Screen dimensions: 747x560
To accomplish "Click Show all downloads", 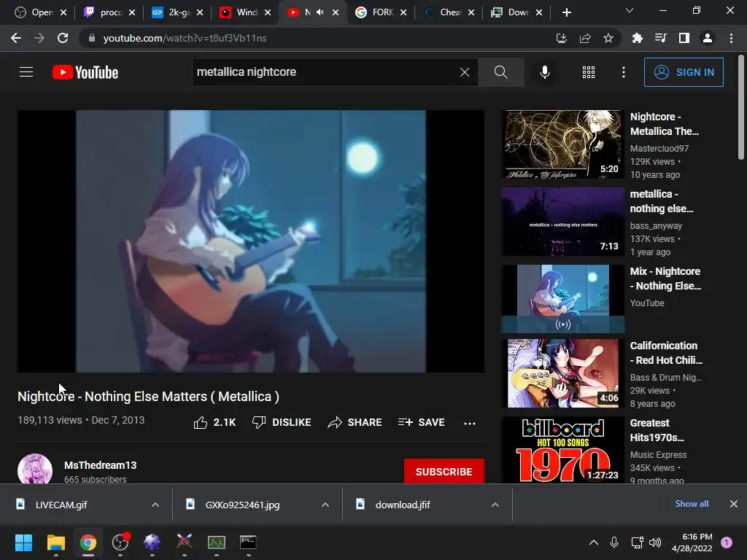I will click(692, 504).
